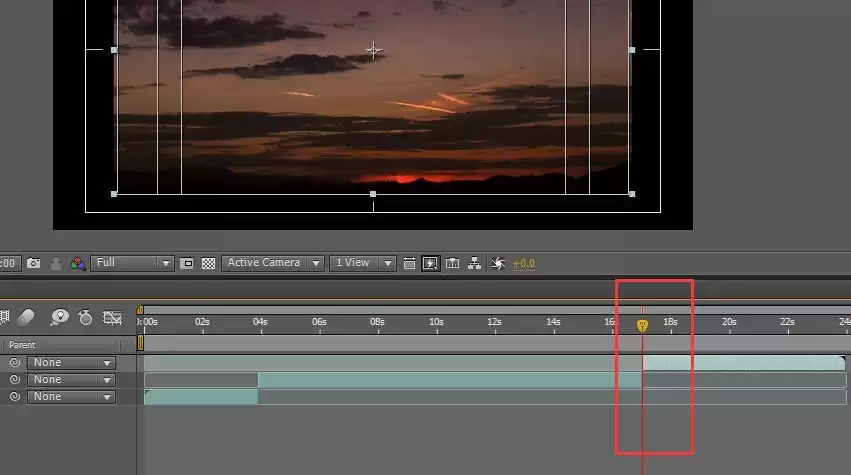Image resolution: width=851 pixels, height=475 pixels.
Task: Click the yellow current time indicator
Action: tap(642, 325)
